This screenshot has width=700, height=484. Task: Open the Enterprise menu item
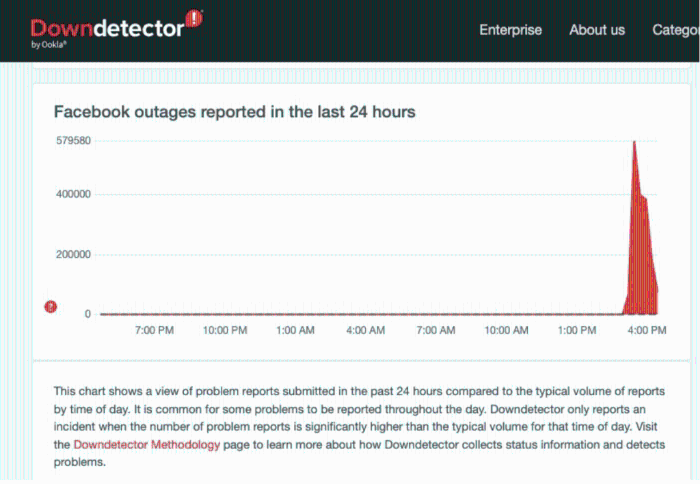[x=510, y=30]
